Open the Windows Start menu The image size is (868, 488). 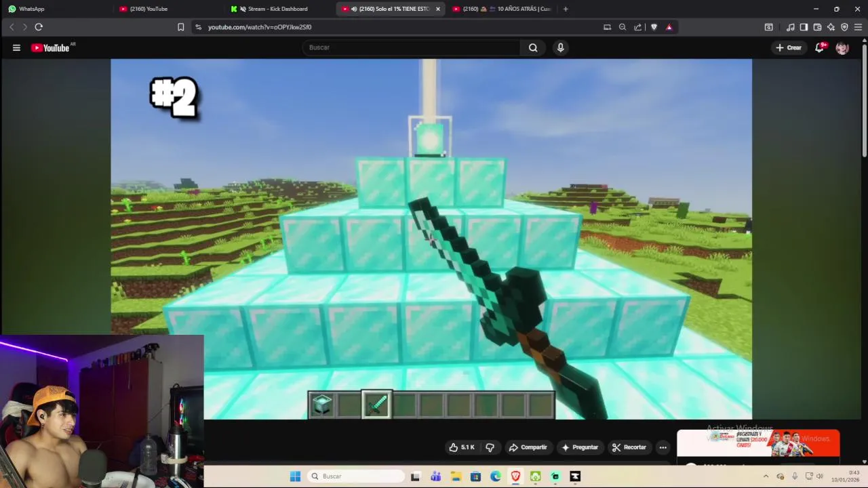pyautogui.click(x=295, y=476)
